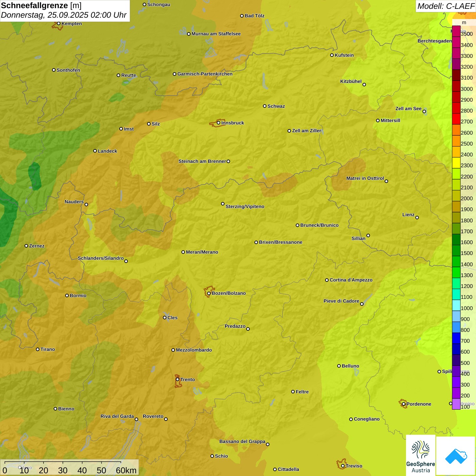The width and height of the screenshot is (476, 476).
Task: Select the Kempten marker dot
Action: (x=58, y=23)
